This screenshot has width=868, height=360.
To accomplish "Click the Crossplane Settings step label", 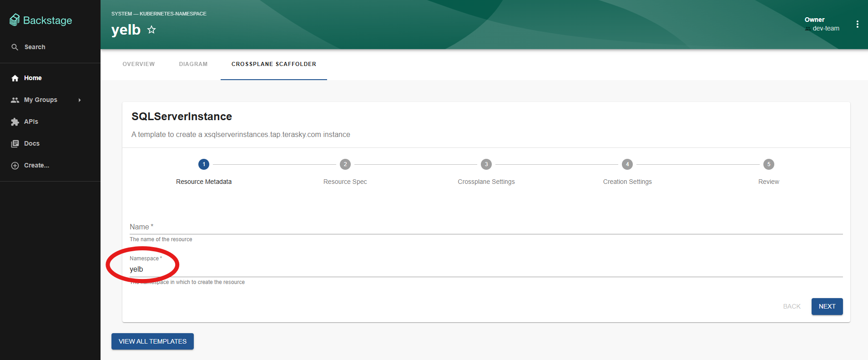I will tap(486, 182).
